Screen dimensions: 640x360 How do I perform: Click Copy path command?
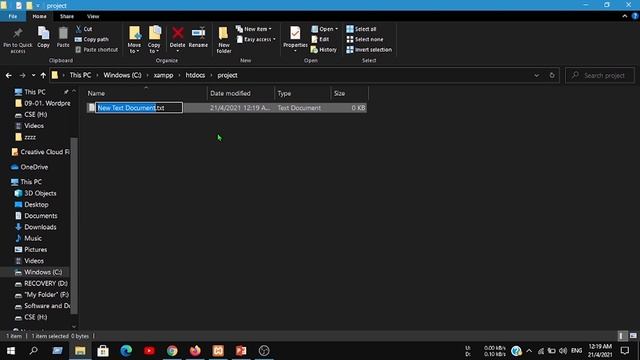click(x=92, y=39)
